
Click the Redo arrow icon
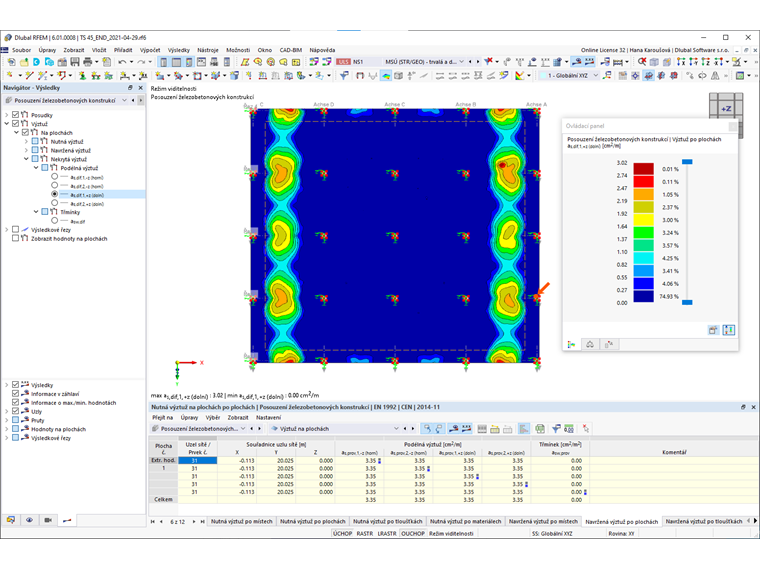tap(141, 62)
